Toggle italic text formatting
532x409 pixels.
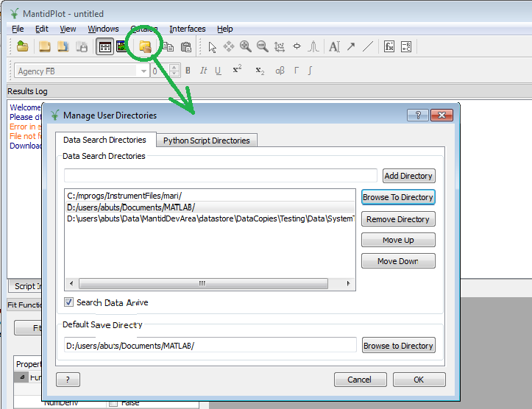coord(203,71)
